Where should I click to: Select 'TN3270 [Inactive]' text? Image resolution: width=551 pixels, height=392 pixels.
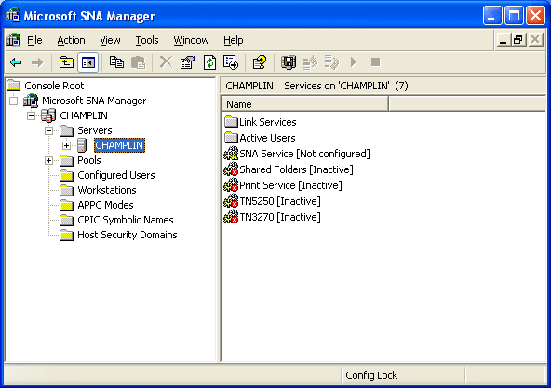click(x=280, y=217)
